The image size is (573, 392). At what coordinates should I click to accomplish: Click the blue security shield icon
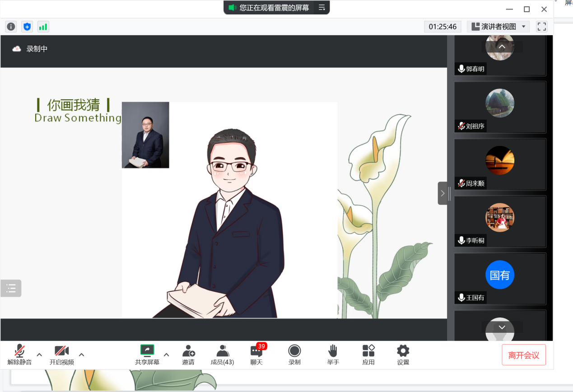coord(27,27)
